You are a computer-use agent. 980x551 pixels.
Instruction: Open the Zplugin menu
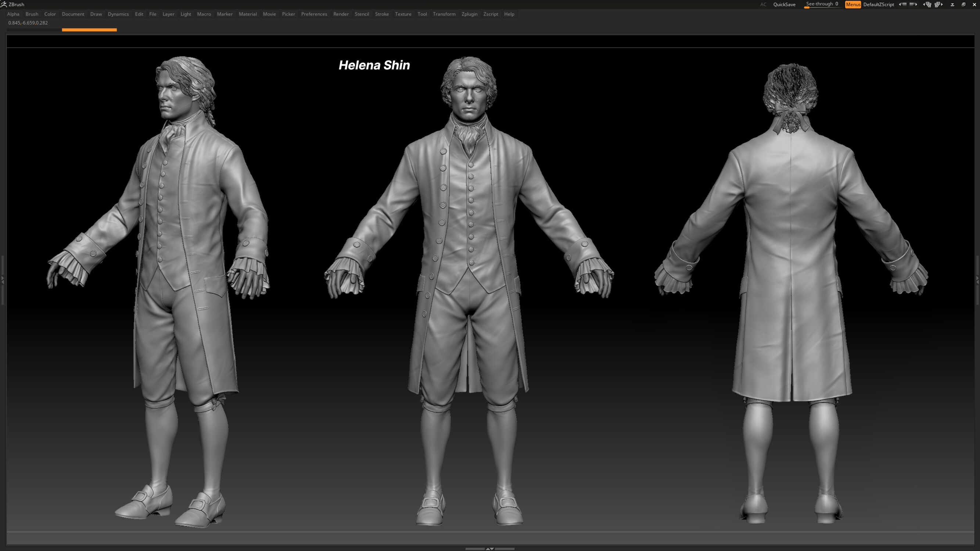tap(469, 14)
